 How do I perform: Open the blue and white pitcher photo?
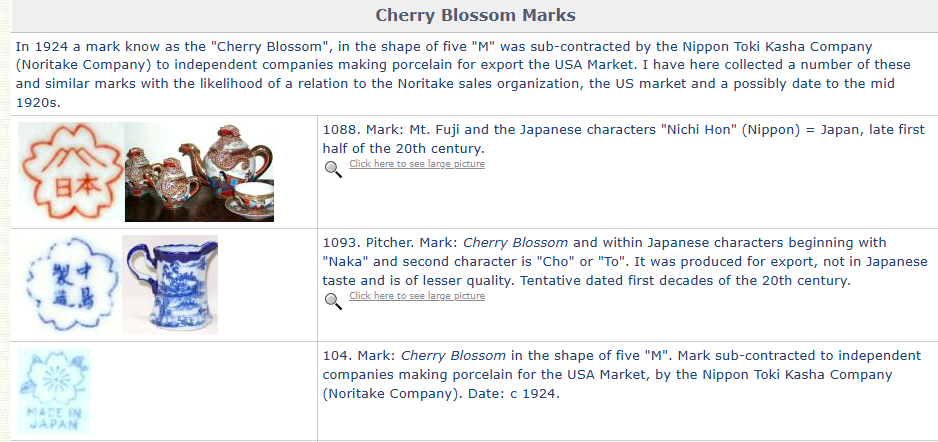(170, 285)
